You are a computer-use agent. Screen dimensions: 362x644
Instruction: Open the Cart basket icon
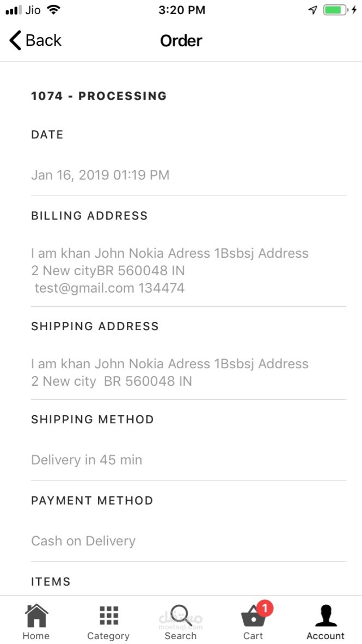point(253,617)
